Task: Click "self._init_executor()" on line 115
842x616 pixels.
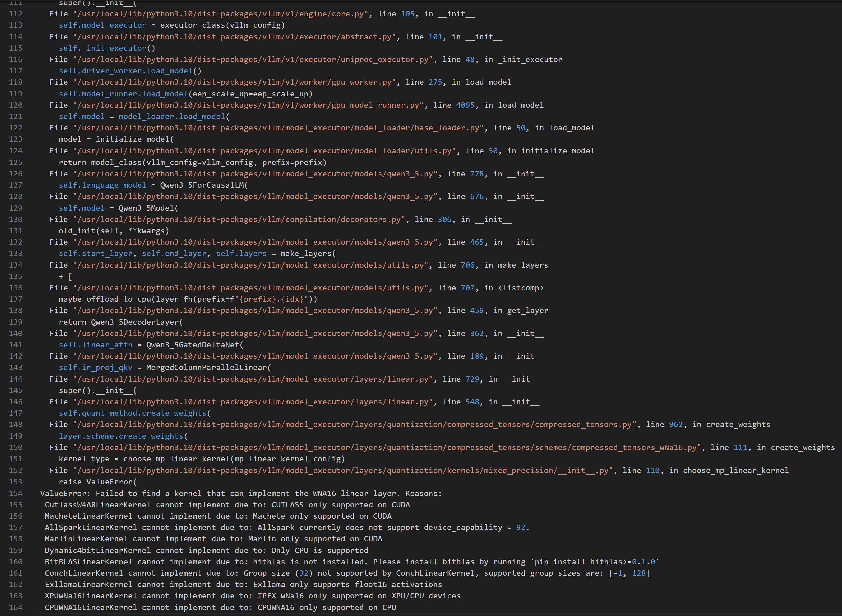Action: (x=107, y=48)
